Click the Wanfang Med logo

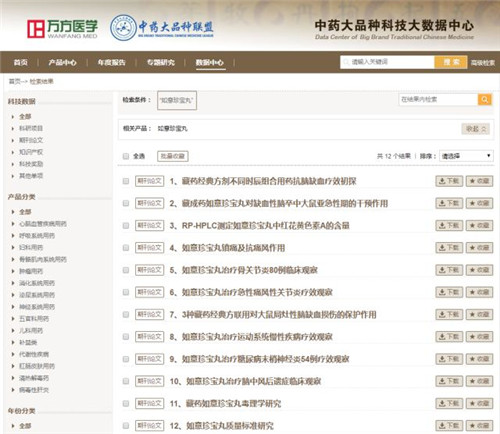pyautogui.click(x=62, y=29)
